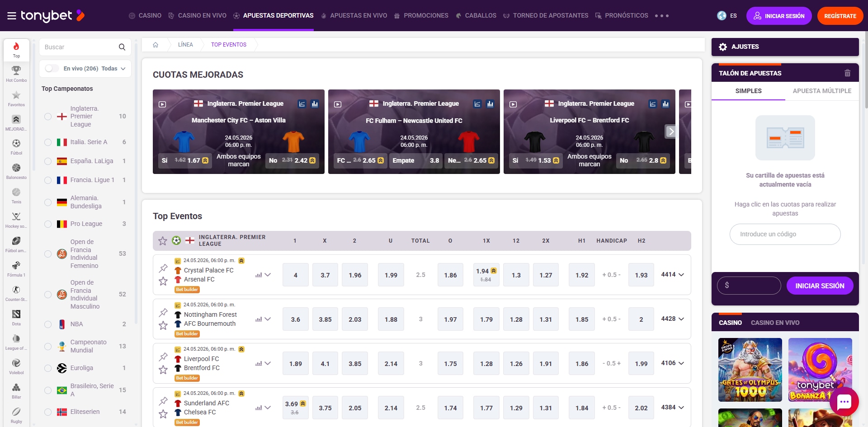
Task: Clear bet slip with trash icon
Action: click(x=848, y=73)
